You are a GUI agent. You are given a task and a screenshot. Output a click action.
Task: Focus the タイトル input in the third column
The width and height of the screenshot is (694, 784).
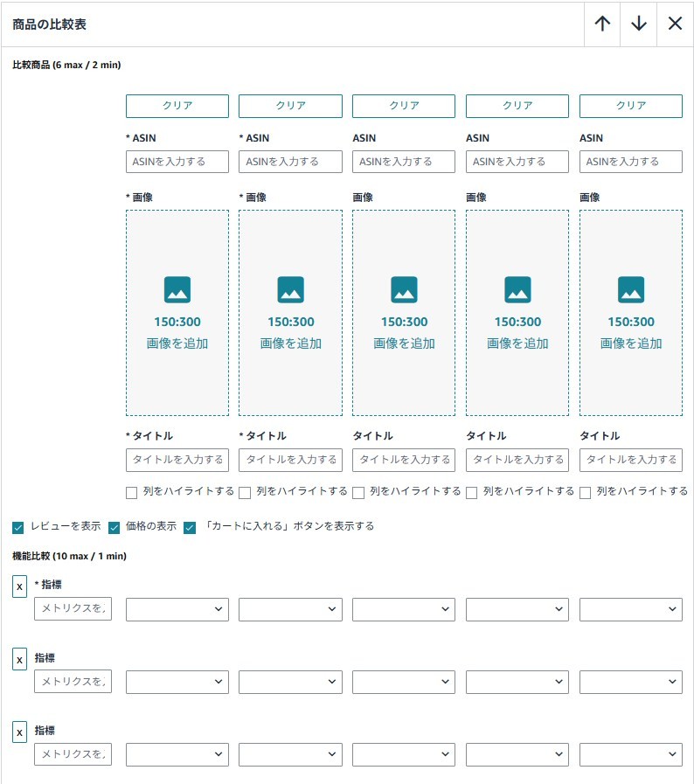(404, 460)
